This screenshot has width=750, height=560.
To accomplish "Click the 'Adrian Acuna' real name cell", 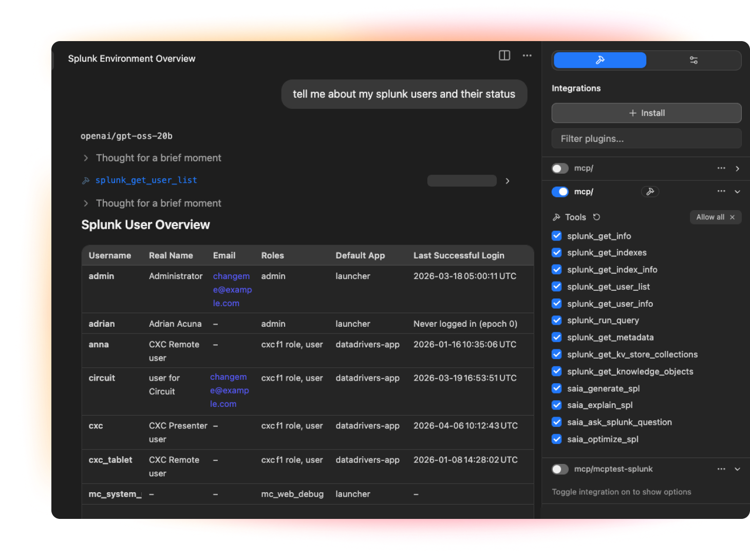I will click(175, 324).
